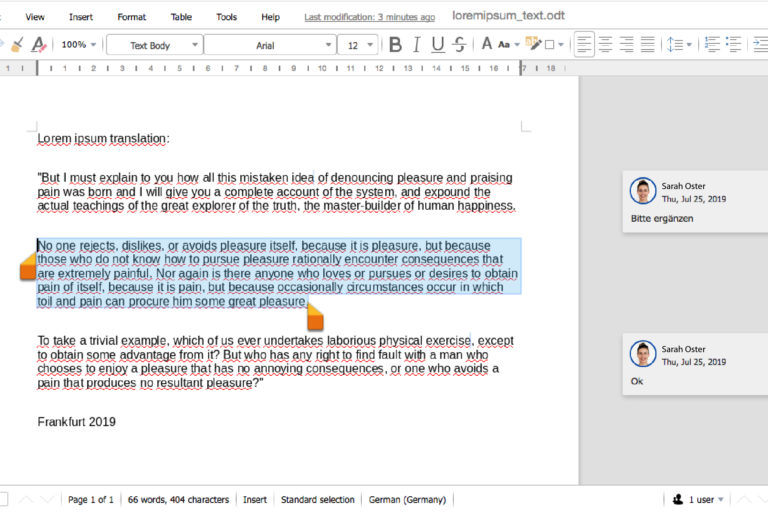Open the Format menu
Image resolution: width=768 pixels, height=512 pixels.
coord(131,17)
